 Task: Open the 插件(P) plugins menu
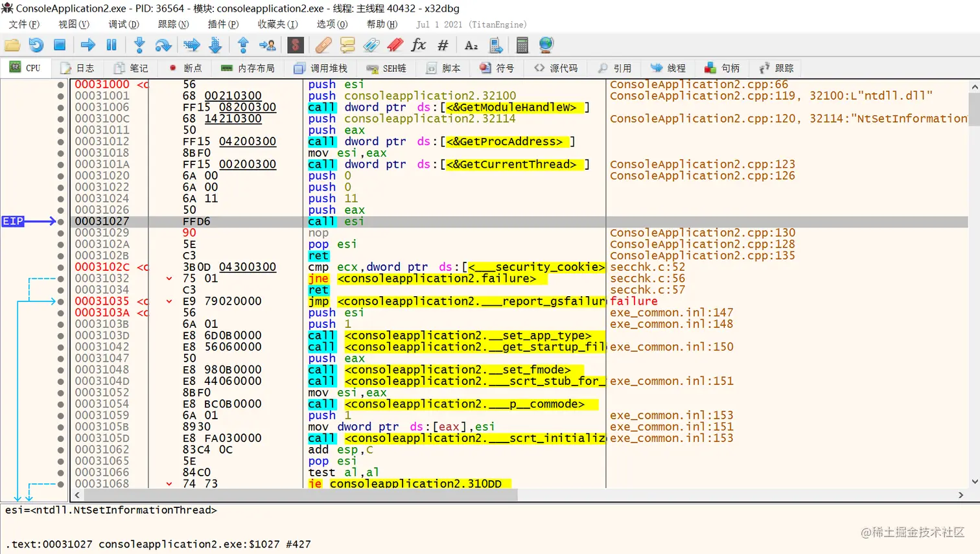pyautogui.click(x=223, y=25)
